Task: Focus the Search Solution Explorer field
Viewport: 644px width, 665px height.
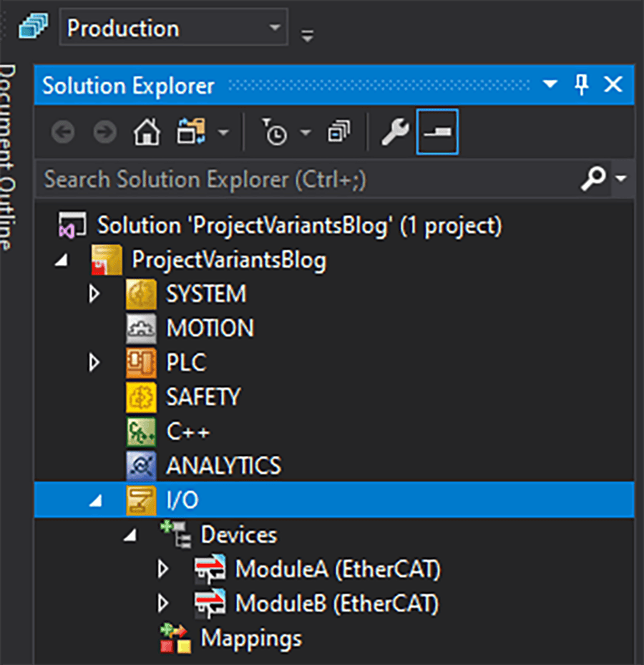Action: 311,179
